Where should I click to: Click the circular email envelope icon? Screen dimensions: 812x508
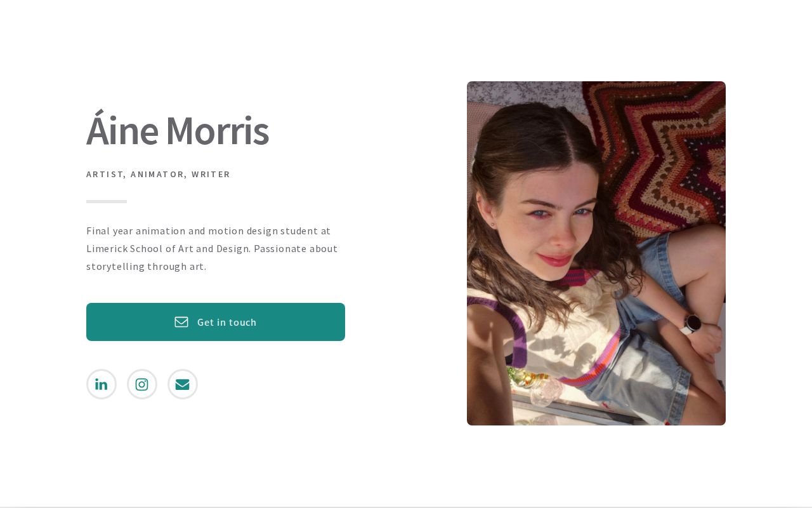183,384
